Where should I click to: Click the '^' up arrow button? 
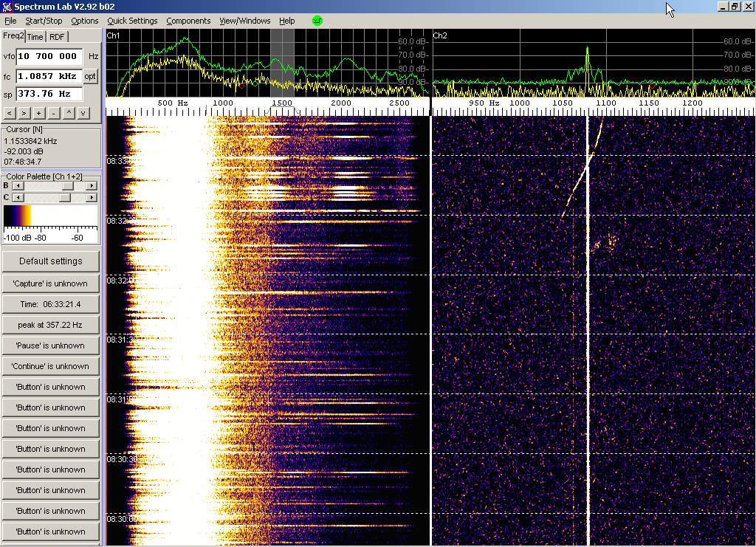(x=69, y=113)
